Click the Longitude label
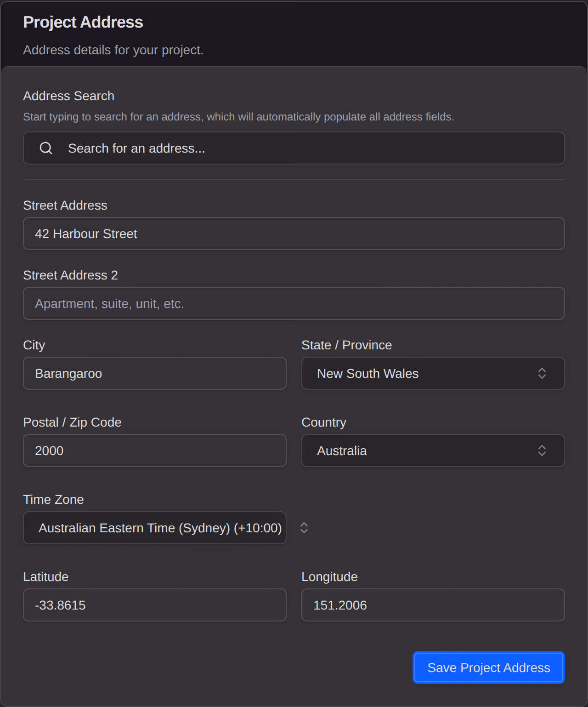Viewport: 588px width, 707px height. pyautogui.click(x=330, y=577)
